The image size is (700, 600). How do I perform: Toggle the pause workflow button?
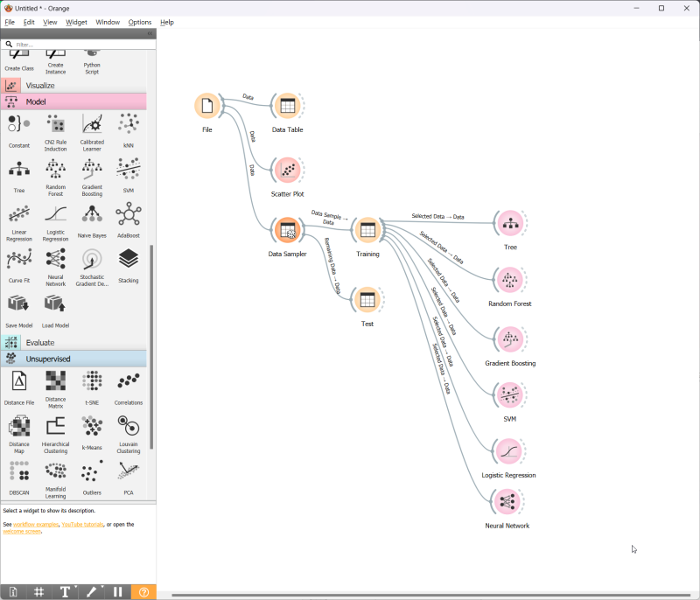[x=117, y=592]
